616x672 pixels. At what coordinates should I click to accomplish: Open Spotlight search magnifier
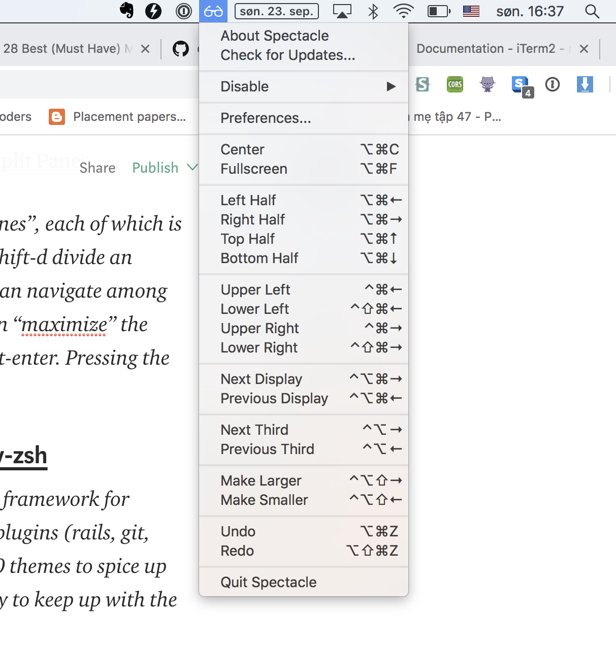tap(592, 11)
